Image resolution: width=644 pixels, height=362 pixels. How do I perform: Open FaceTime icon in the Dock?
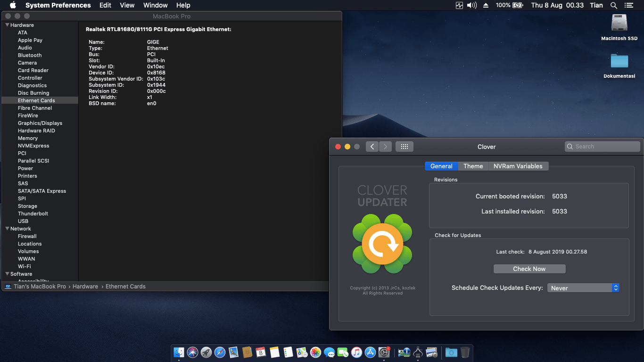343,352
